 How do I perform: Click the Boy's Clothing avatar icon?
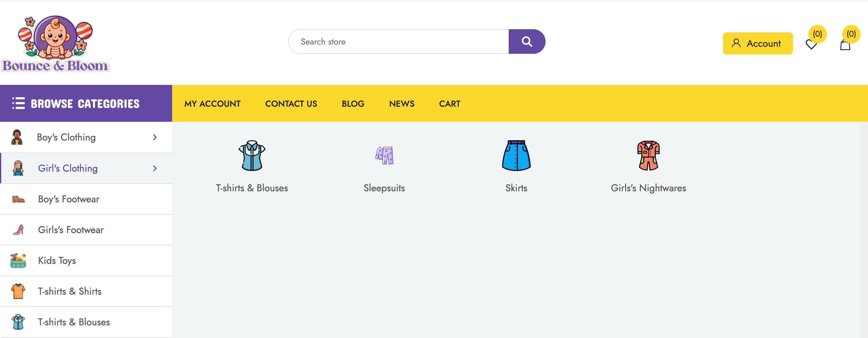pyautogui.click(x=17, y=137)
